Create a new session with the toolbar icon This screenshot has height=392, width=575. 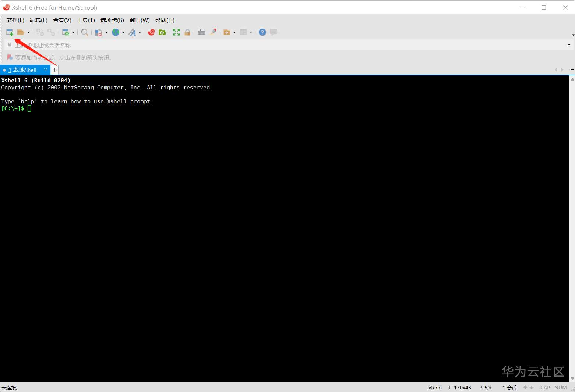click(10, 32)
